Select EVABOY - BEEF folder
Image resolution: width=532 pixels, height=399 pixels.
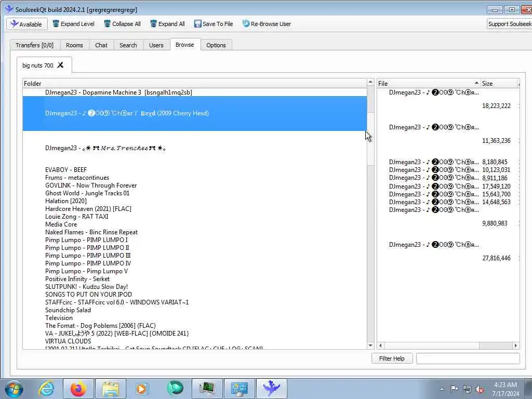point(66,170)
